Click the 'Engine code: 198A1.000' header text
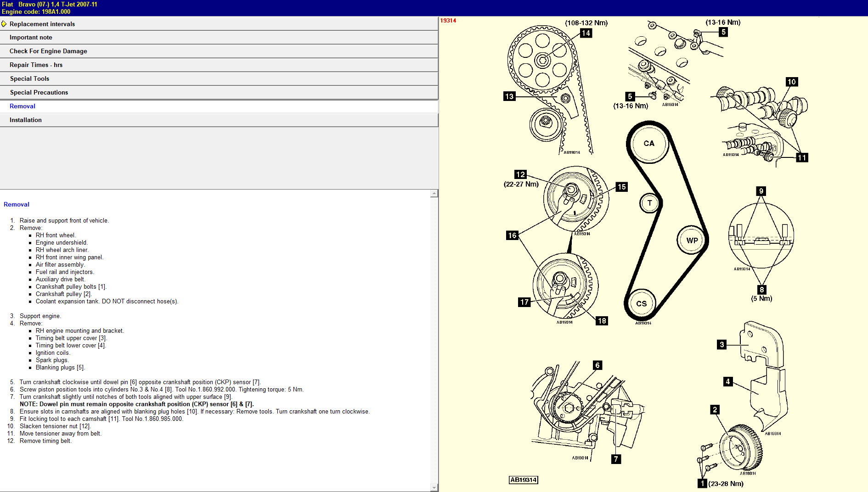This screenshot has width=868, height=492. coord(36,12)
